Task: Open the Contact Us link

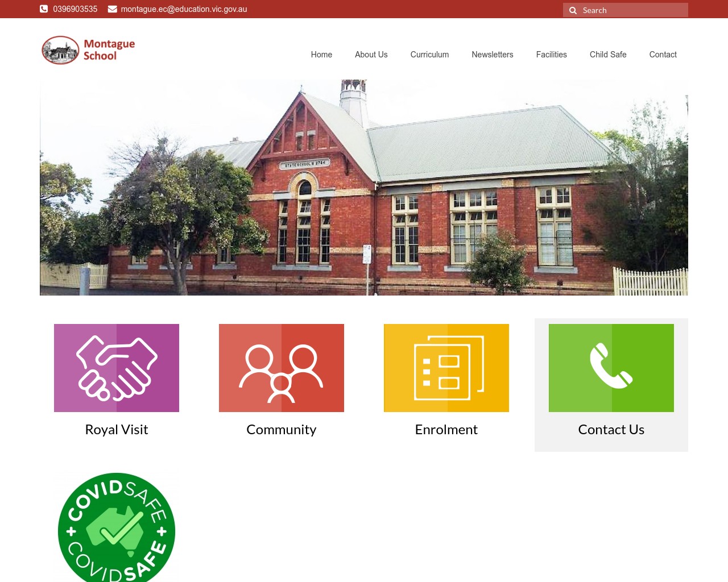Action: (611, 429)
